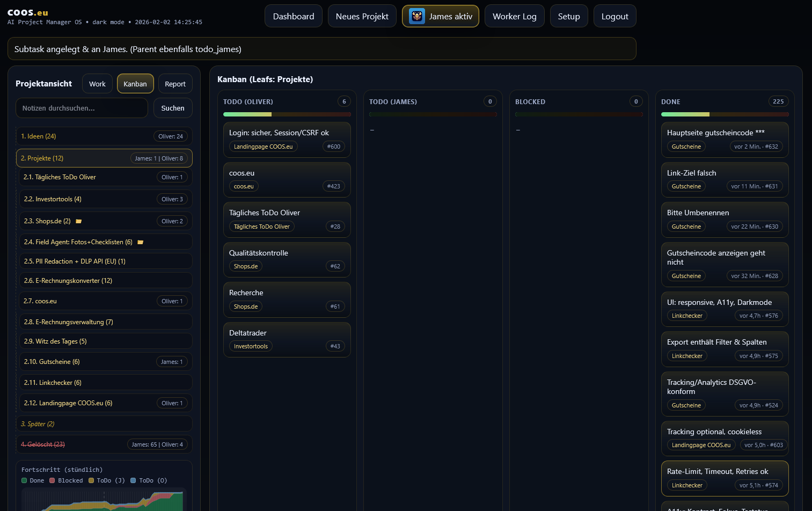The height and width of the screenshot is (511, 812).
Task: Select the COOS.eu logo
Action: tap(27, 12)
